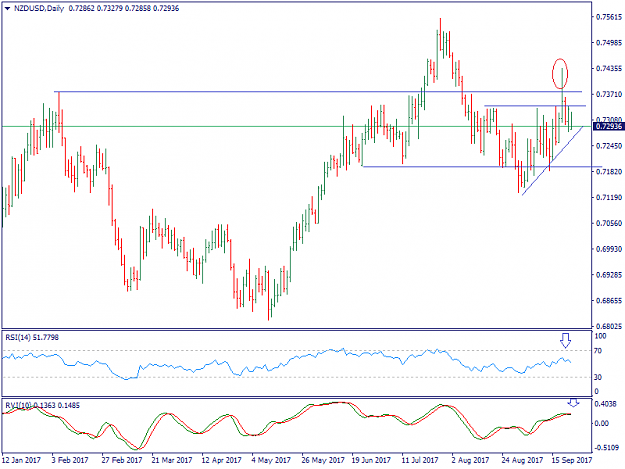The height and width of the screenshot is (469, 625).
Task: Click the 3 Feb 2017 date label
Action: point(70,460)
